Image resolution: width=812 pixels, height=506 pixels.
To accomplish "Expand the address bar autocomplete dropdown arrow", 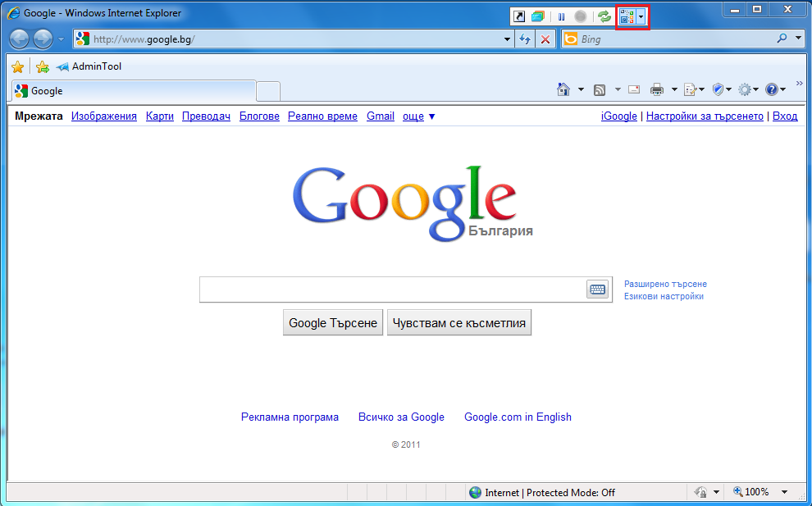I will pos(508,39).
